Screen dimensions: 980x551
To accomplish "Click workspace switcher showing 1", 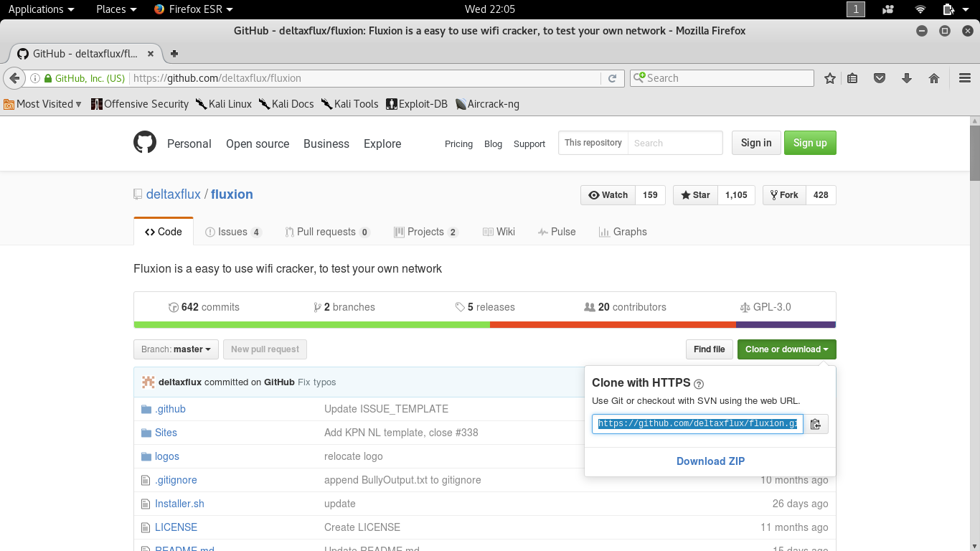I will (x=856, y=9).
